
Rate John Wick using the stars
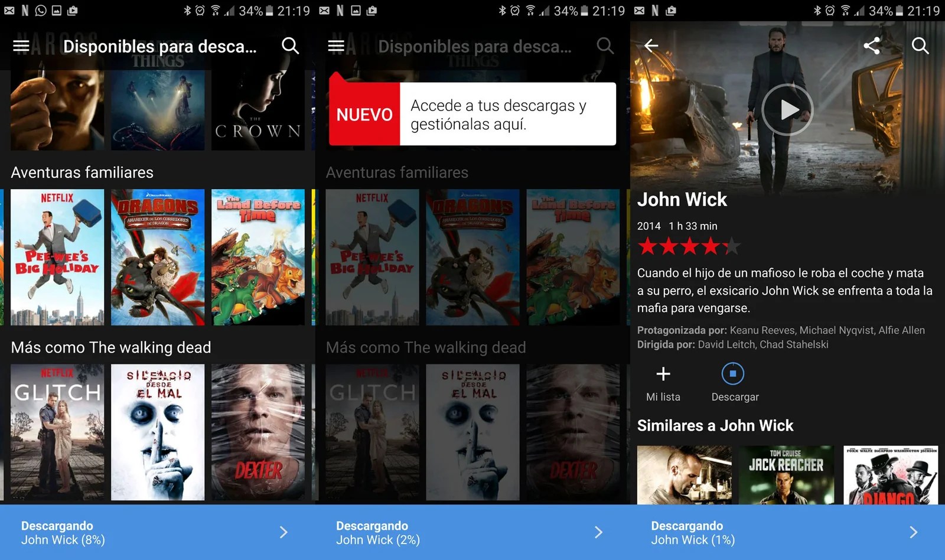click(689, 246)
